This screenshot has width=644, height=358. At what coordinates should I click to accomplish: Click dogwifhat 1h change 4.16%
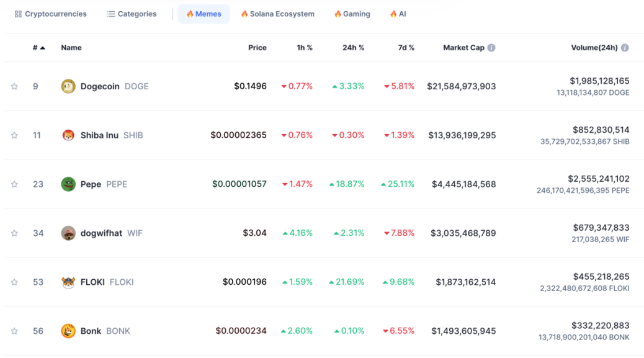coord(297,233)
